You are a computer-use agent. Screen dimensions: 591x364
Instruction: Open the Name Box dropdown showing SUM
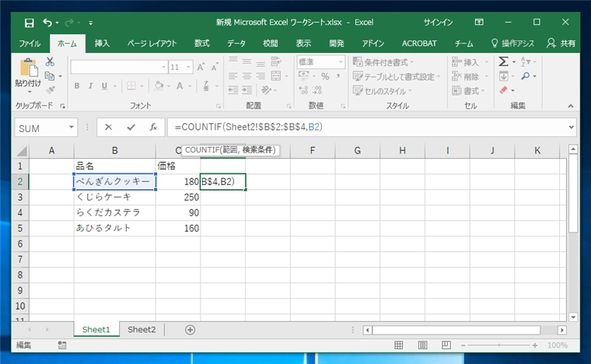tap(72, 128)
